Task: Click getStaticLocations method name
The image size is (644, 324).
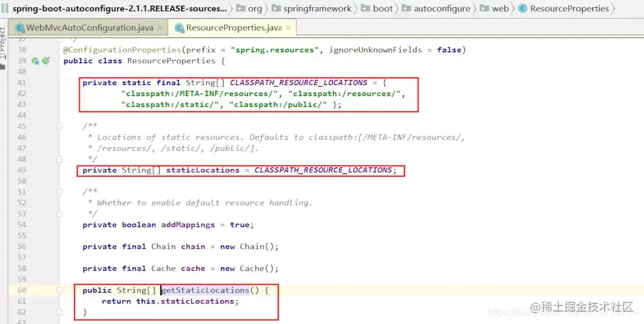Action: tap(205, 291)
